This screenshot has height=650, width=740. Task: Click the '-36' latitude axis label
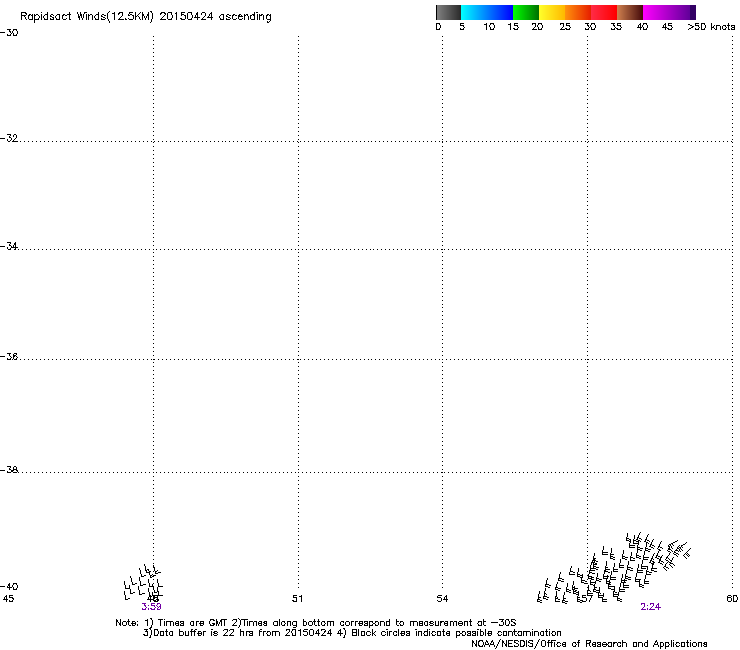point(9,356)
